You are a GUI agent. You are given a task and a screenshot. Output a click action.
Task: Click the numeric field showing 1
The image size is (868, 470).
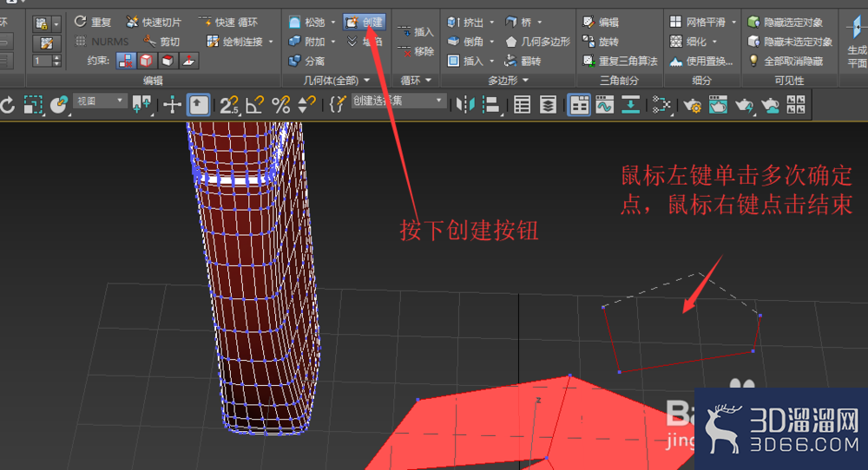coord(42,61)
